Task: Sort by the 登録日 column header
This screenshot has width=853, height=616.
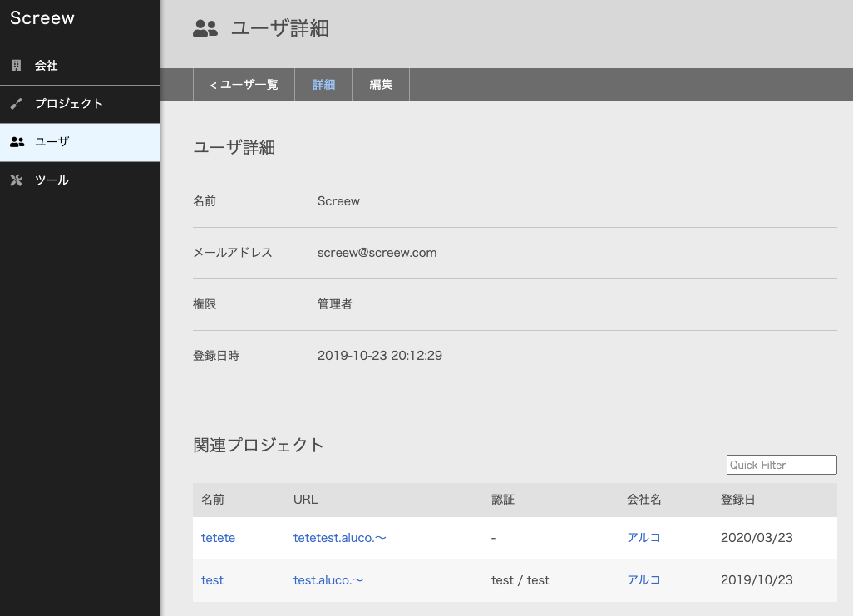Action: (x=738, y=500)
